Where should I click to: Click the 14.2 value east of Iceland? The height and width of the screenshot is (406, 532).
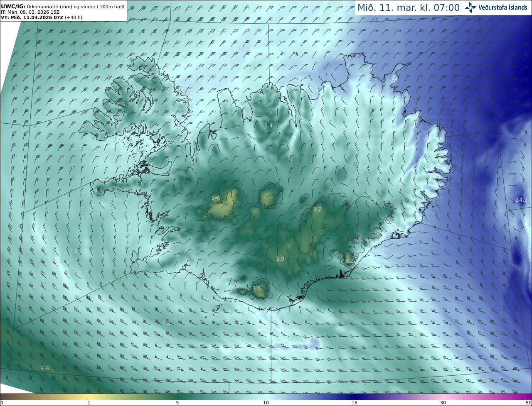click(x=521, y=200)
